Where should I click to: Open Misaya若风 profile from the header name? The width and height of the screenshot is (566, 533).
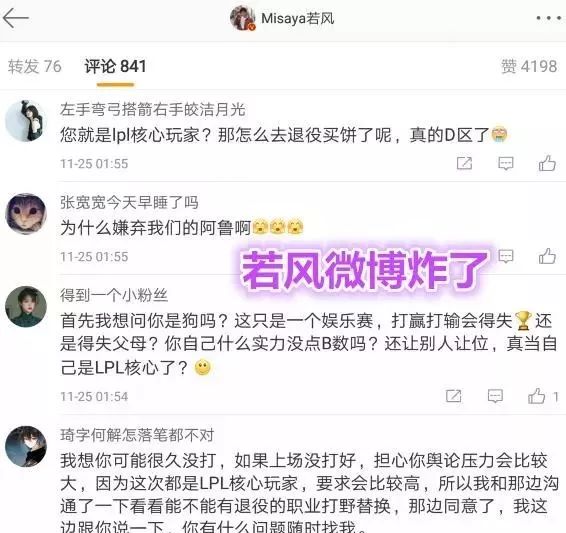297,18
